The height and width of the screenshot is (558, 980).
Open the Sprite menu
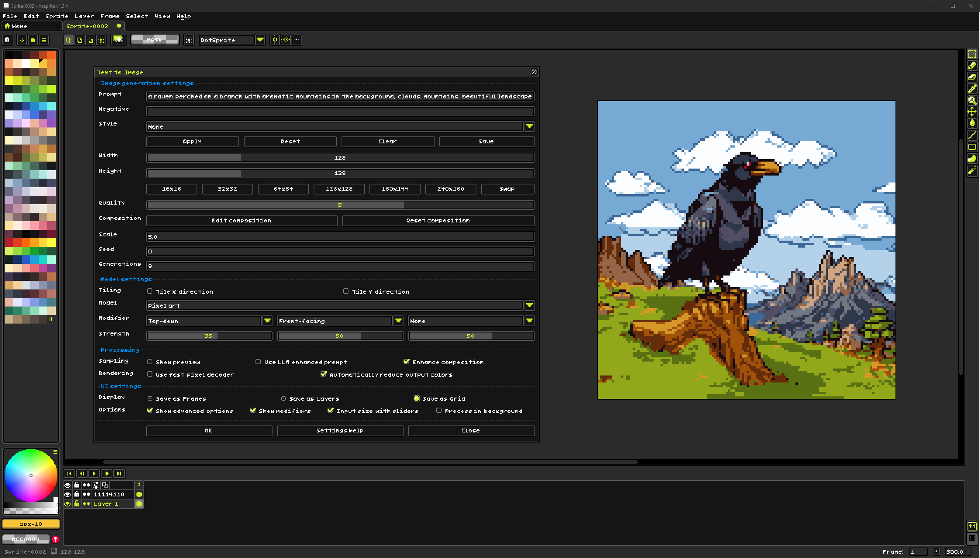57,16
